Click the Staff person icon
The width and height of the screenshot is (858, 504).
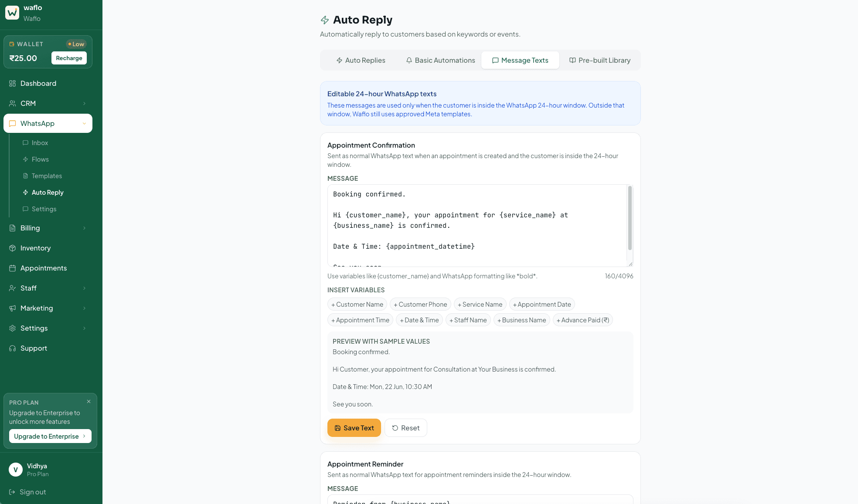[12, 288]
